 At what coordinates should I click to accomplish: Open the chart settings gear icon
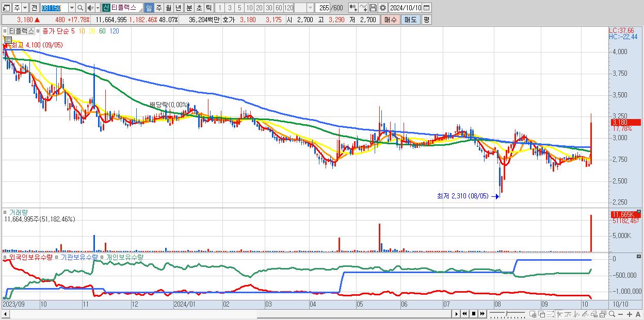tap(382, 8)
